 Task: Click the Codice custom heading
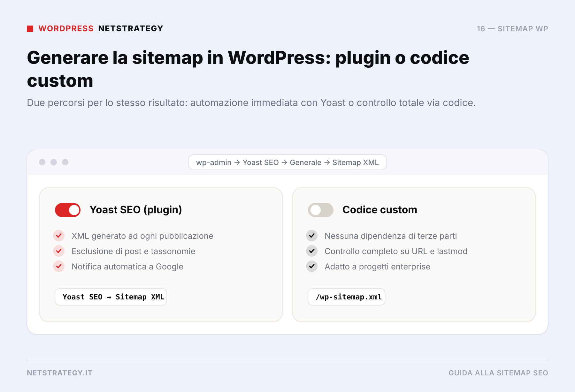[380, 210]
